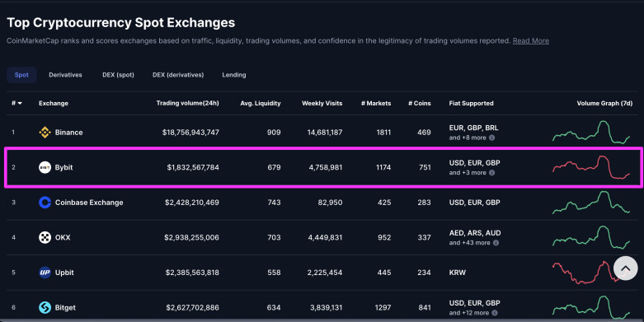644x322 pixels.
Task: Open the OKX exchange link
Action: coord(63,237)
